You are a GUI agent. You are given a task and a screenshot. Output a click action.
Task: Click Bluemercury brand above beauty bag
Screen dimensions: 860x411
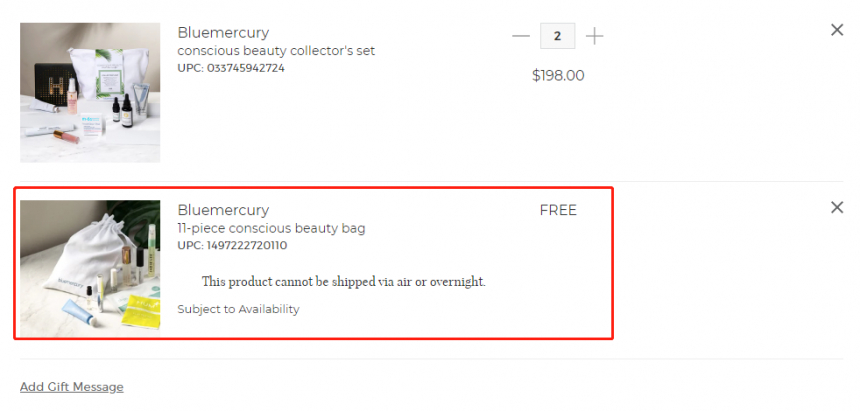(223, 210)
